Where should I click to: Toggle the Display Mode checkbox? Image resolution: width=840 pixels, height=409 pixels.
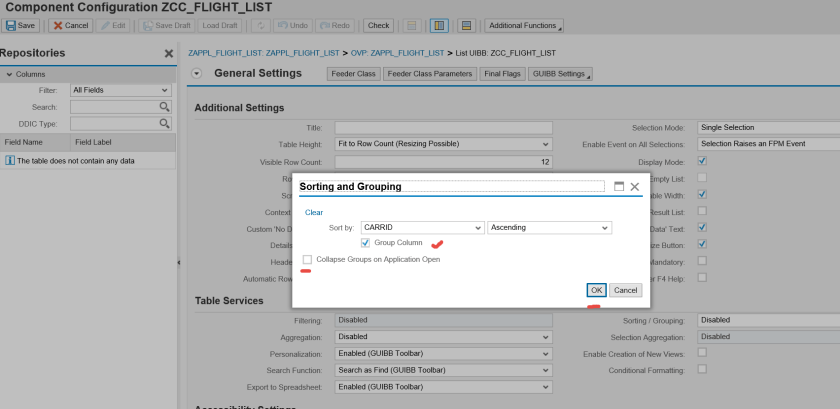(x=702, y=161)
